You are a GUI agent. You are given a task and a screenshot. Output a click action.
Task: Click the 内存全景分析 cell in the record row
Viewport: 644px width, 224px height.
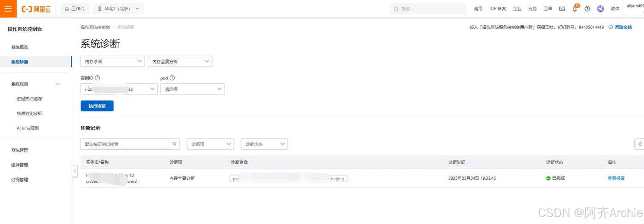click(182, 178)
